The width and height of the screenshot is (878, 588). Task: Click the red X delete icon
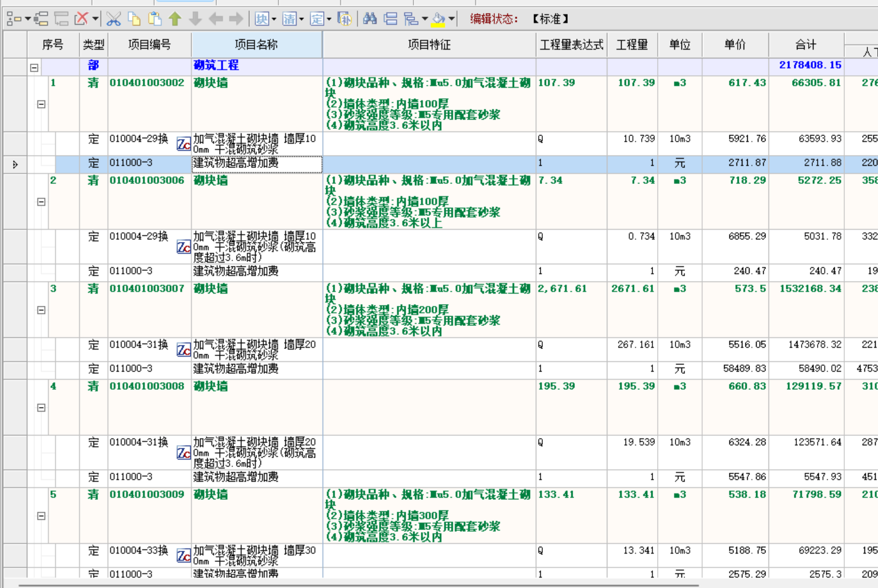click(81, 19)
